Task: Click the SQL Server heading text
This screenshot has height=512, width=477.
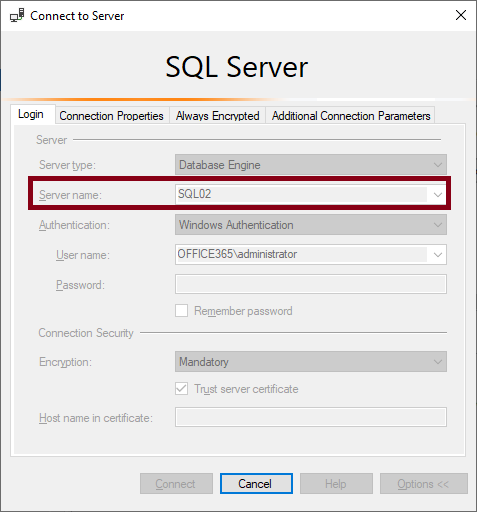Action: 237,67
